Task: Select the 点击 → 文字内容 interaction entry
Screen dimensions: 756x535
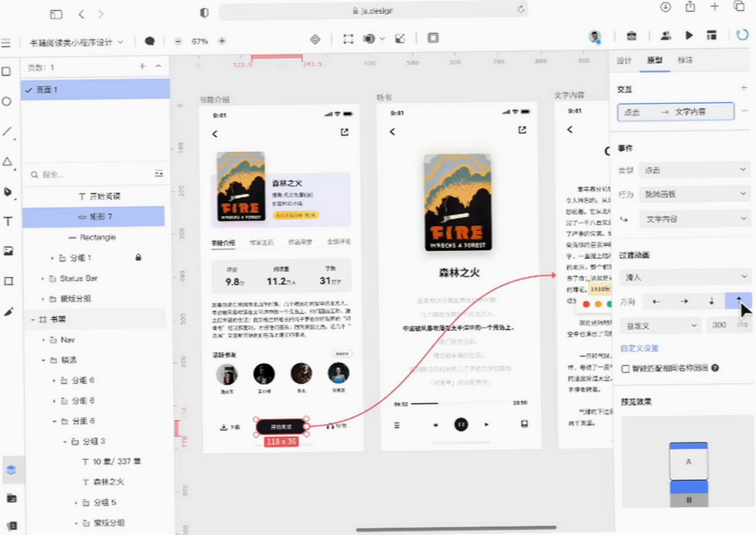Action: [x=676, y=112]
